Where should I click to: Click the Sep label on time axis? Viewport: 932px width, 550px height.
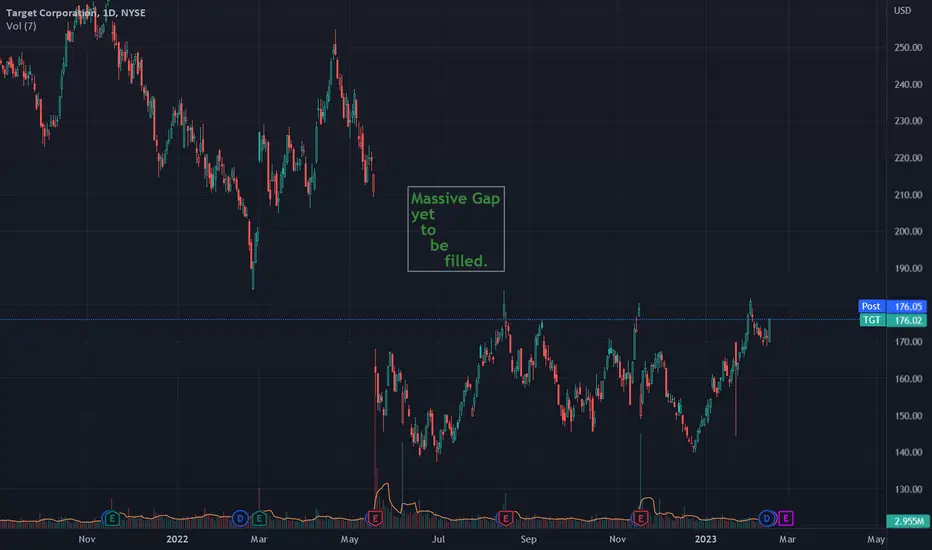[x=528, y=539]
